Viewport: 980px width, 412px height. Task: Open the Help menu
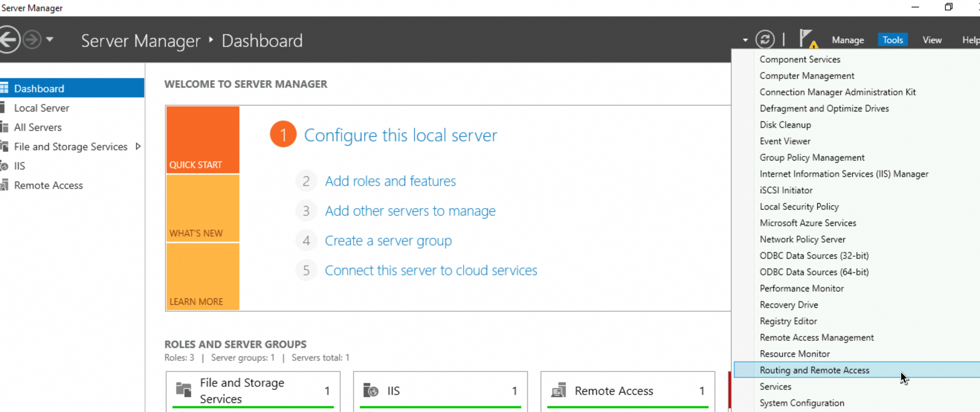[x=970, y=40]
